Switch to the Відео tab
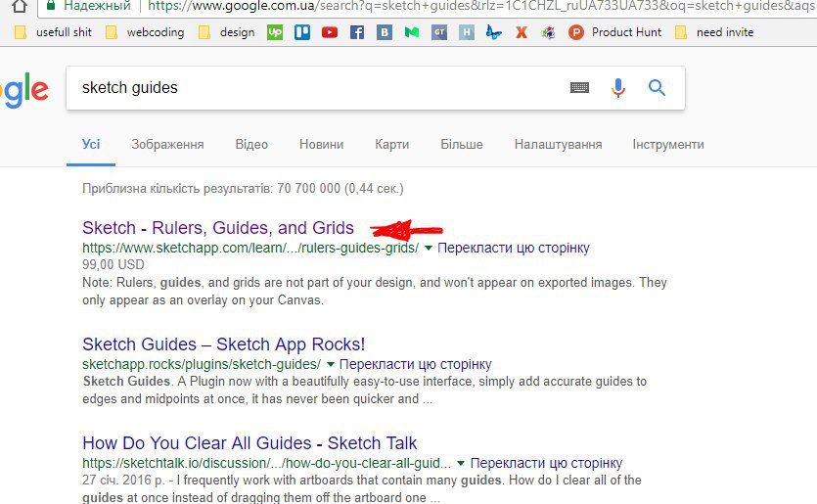 click(x=251, y=145)
